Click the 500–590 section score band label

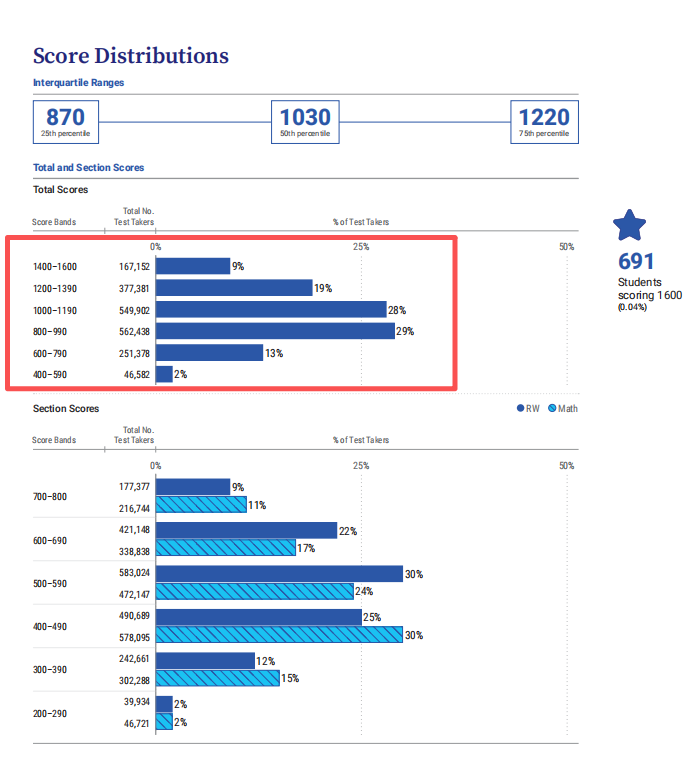(50, 584)
